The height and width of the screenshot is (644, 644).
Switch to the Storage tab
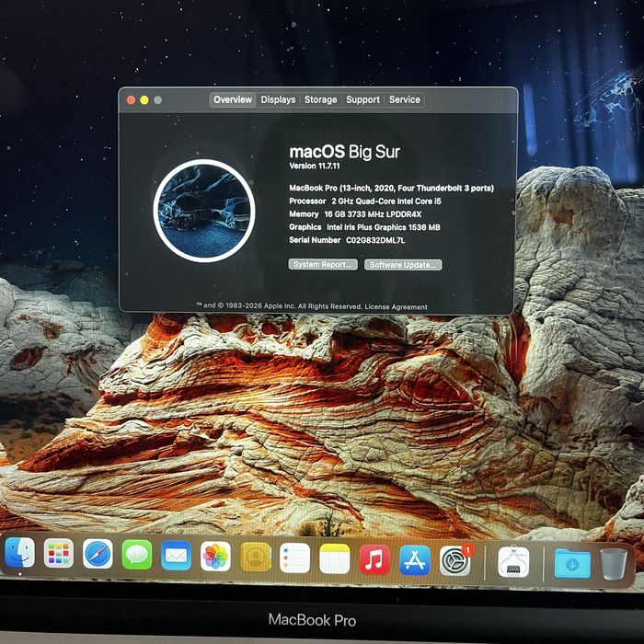[320, 99]
